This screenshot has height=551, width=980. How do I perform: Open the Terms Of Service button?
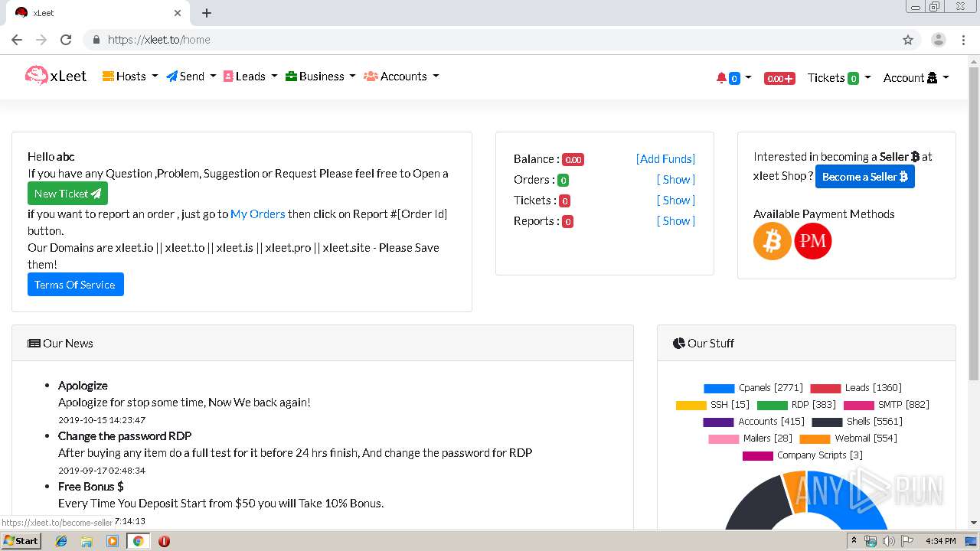pyautogui.click(x=75, y=285)
